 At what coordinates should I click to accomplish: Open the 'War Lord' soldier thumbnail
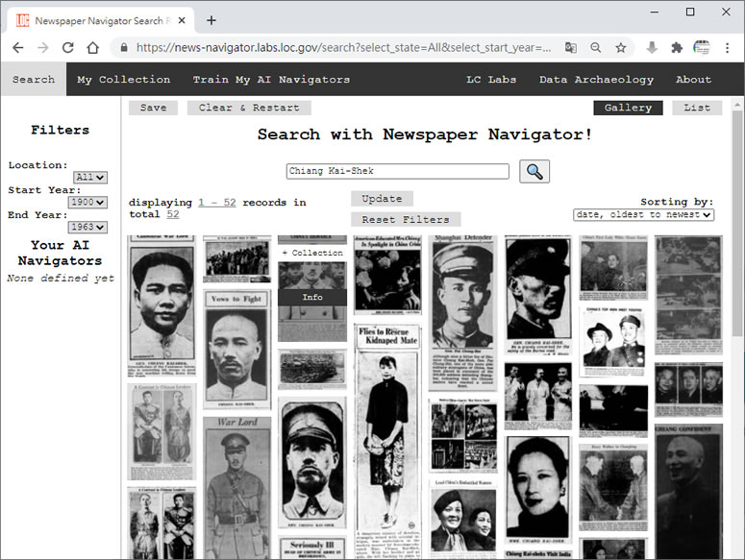236,488
